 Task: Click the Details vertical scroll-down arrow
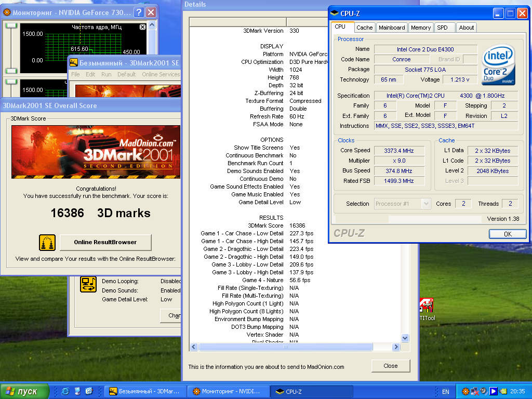coord(405,338)
